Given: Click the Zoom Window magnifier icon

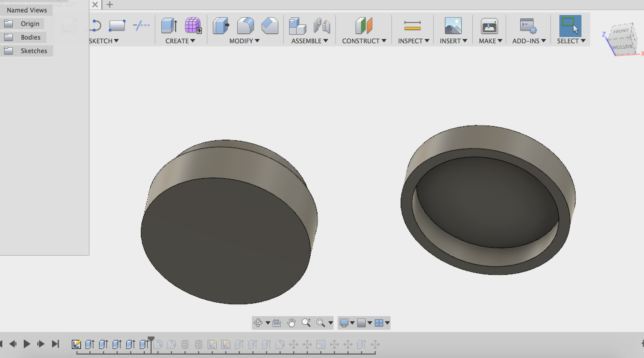Looking at the screenshot, I should pyautogui.click(x=321, y=323).
